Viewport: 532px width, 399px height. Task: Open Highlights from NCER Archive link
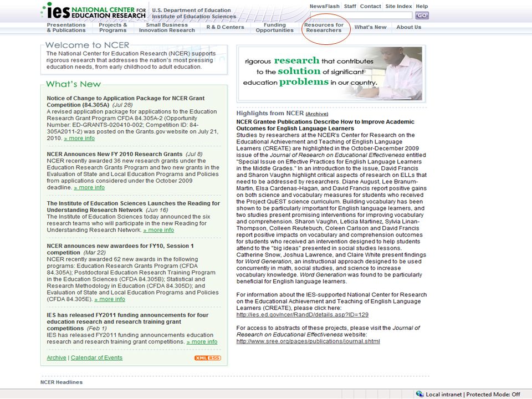317,114
